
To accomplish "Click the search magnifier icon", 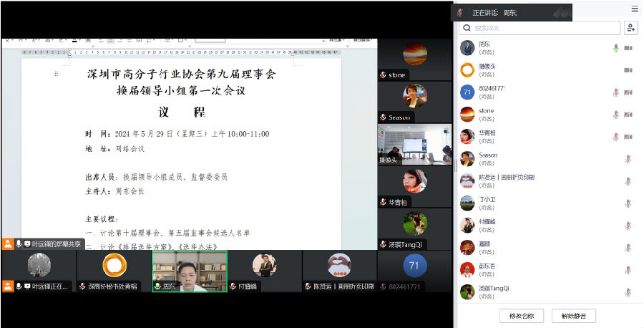I will (467, 28).
